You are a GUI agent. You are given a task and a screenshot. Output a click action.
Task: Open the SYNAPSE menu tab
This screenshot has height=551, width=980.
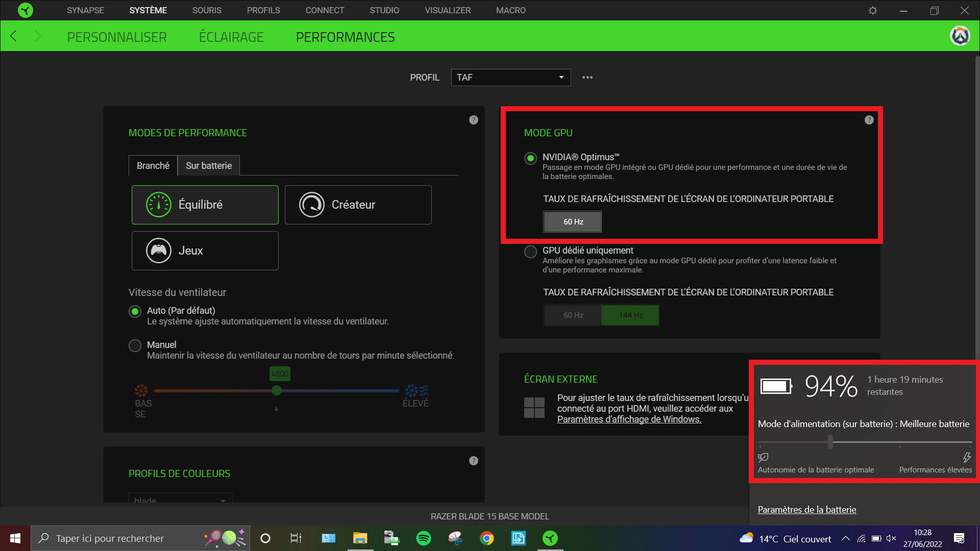[85, 10]
